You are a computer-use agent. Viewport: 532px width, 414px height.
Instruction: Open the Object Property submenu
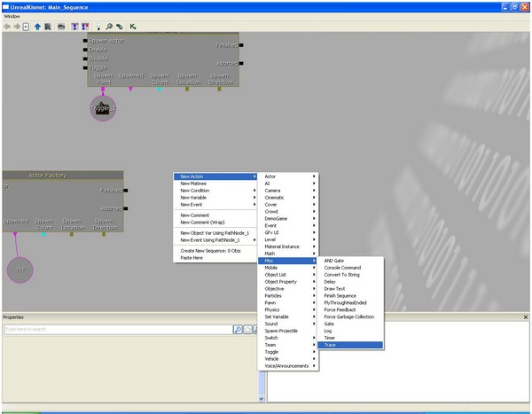(287, 282)
